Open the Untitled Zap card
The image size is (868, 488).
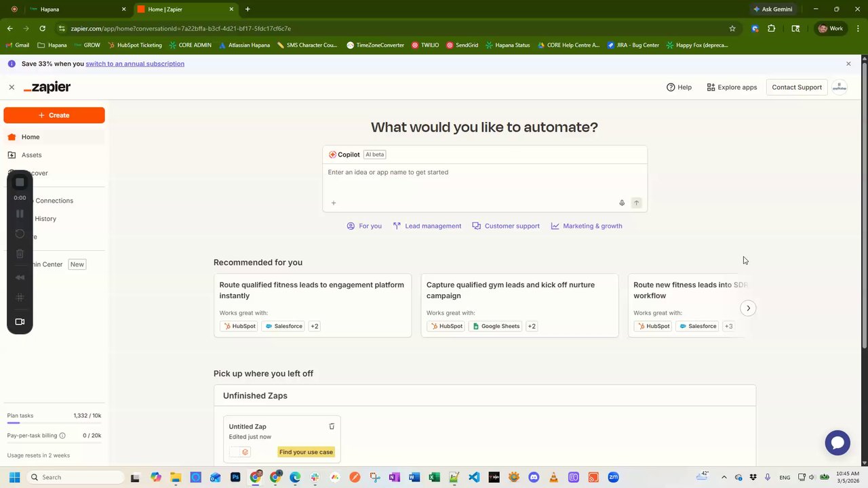282,440
